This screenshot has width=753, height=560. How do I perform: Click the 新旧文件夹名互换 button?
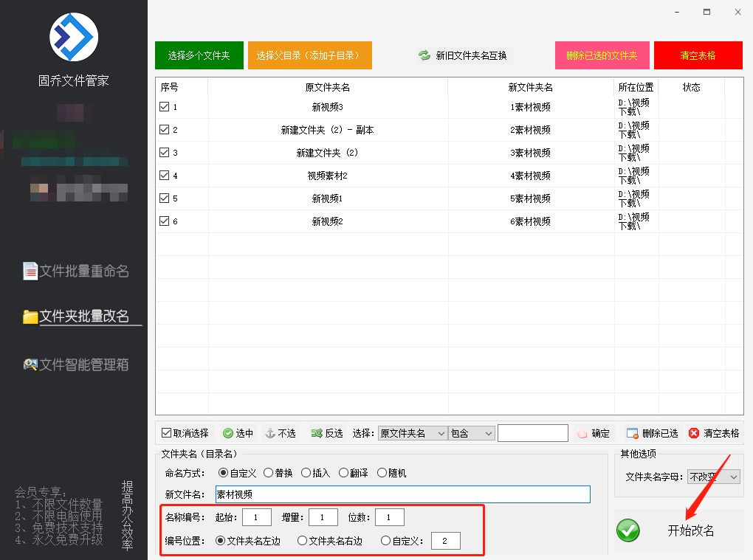[x=464, y=55]
